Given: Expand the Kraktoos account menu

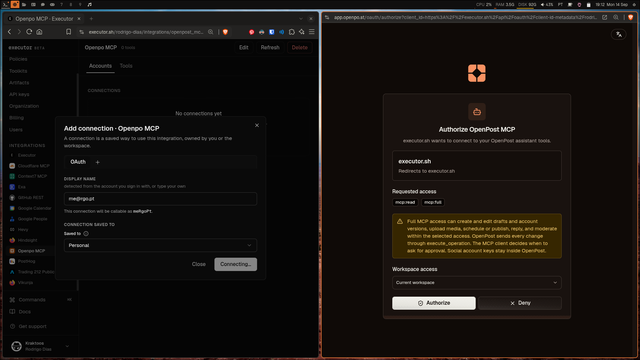Looking at the screenshot, I should coord(40,346).
